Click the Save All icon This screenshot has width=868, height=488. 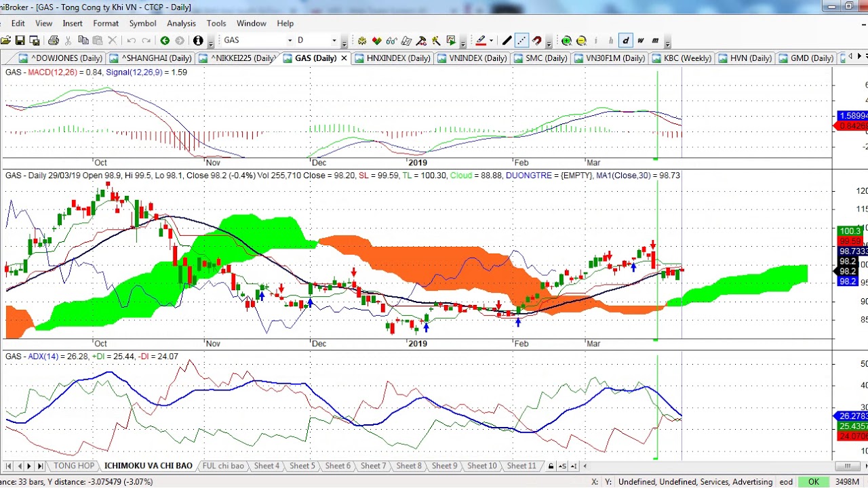coord(35,41)
